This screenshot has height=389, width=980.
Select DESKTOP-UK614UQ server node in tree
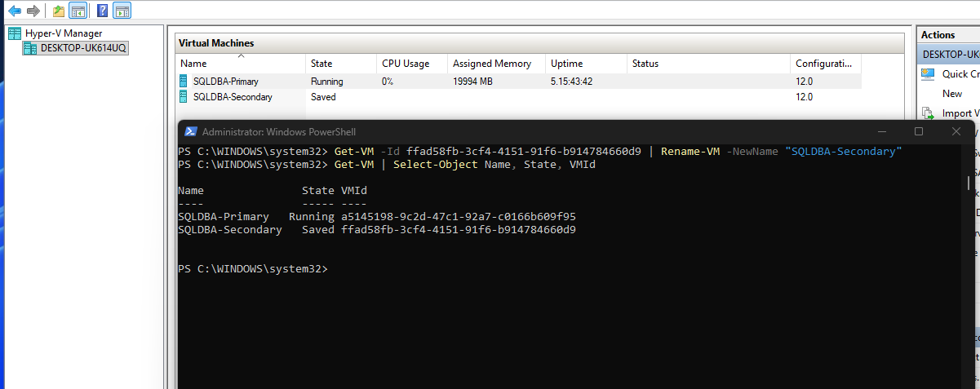click(x=76, y=48)
